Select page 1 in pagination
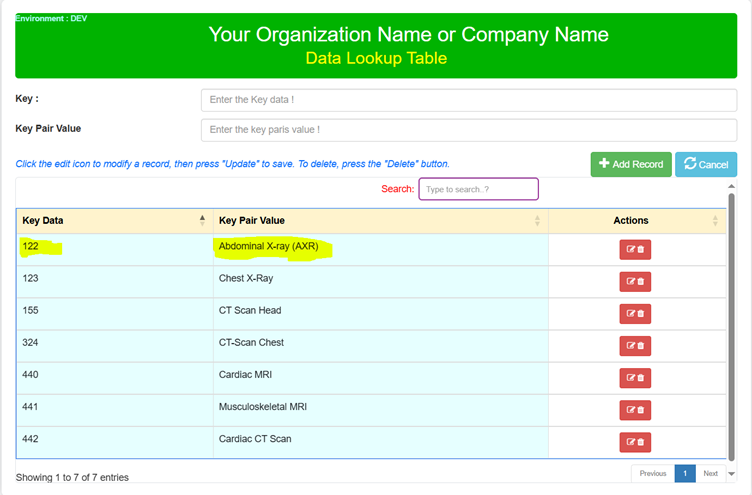 (x=685, y=474)
